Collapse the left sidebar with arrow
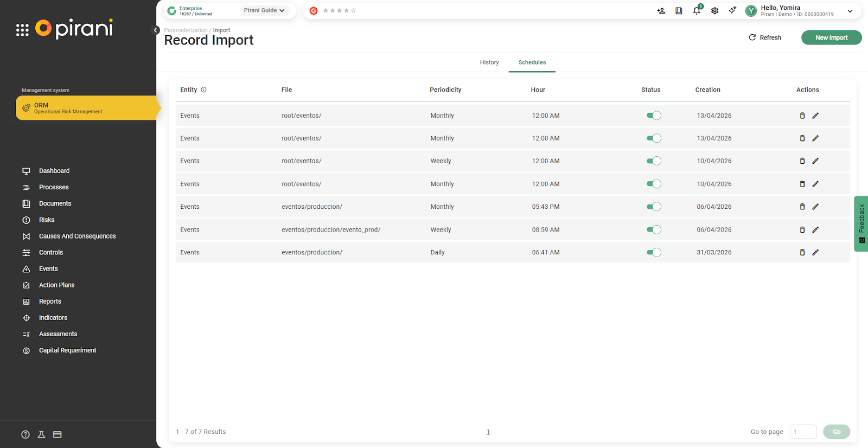This screenshot has width=868, height=448. pyautogui.click(x=156, y=30)
